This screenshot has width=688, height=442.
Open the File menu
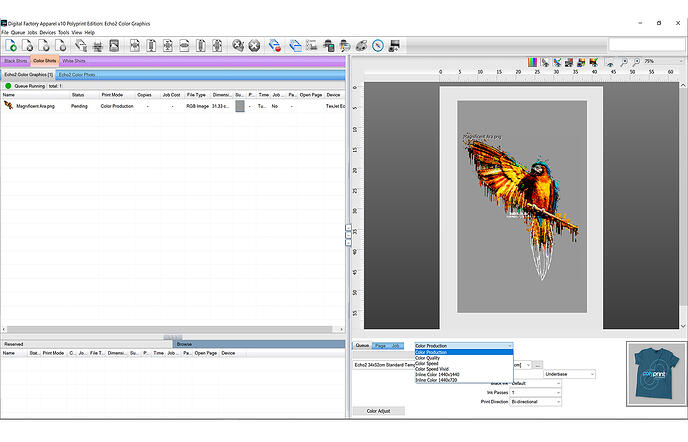point(5,32)
